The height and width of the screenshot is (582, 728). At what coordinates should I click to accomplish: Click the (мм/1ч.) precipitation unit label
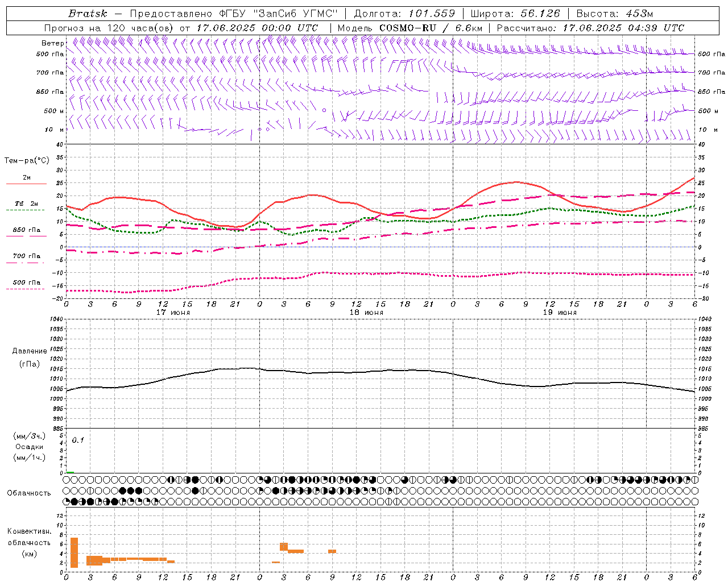pyautogui.click(x=30, y=458)
